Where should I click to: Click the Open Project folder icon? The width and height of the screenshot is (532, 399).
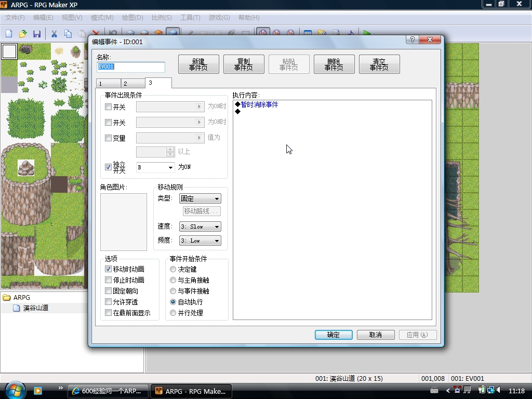[23, 33]
